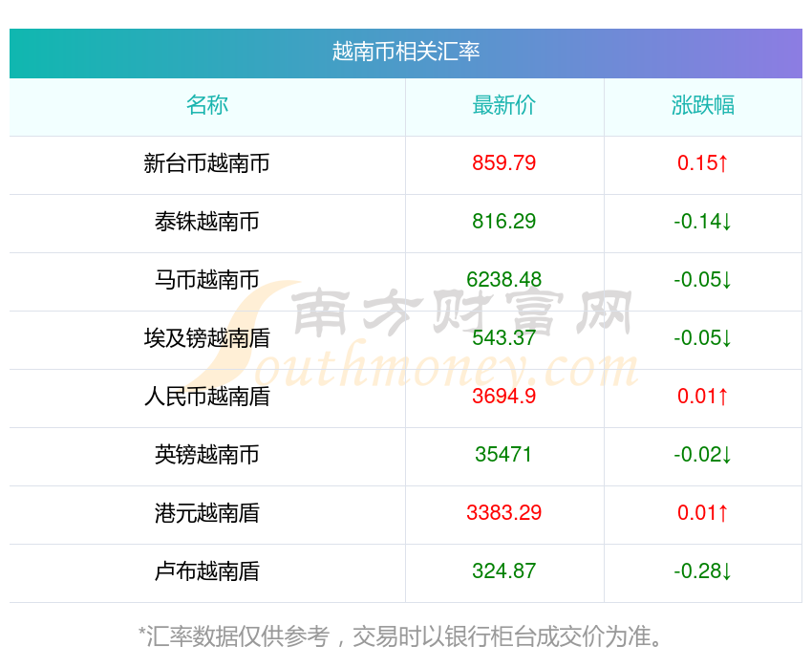
Task: Click the 人民币越南盾 change value 0.01↑
Action: point(703,397)
